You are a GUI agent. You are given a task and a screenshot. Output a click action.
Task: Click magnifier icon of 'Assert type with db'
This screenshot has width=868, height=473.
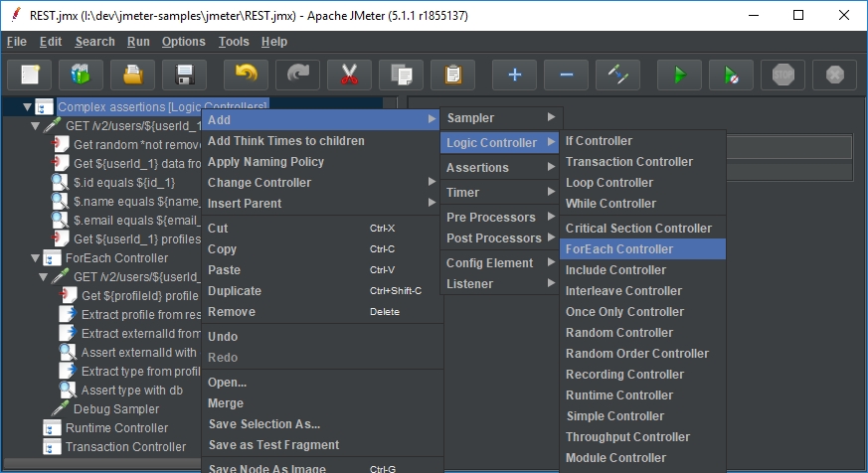tap(68, 390)
